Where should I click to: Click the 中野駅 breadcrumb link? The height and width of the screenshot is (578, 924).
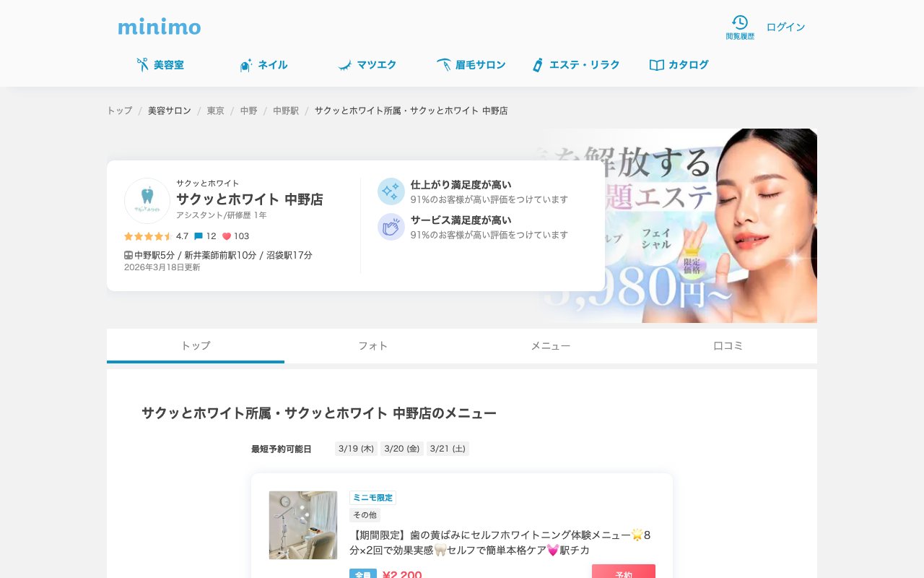(x=286, y=111)
